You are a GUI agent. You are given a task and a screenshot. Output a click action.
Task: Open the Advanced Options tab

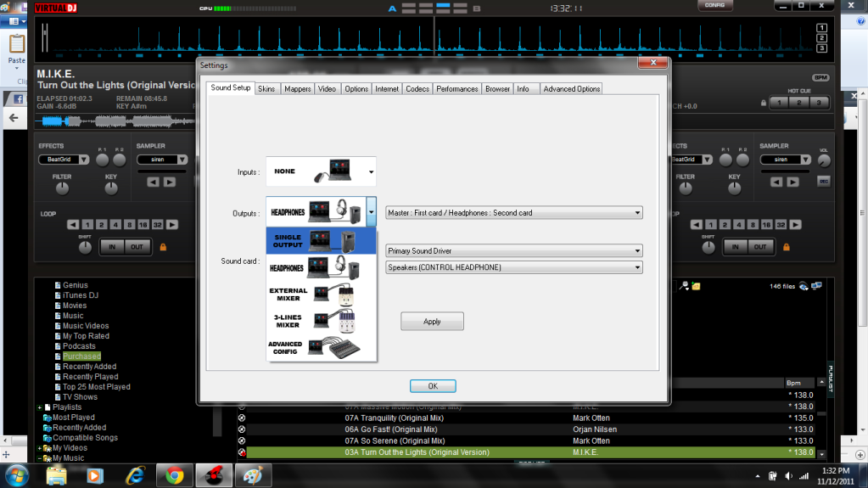point(571,88)
